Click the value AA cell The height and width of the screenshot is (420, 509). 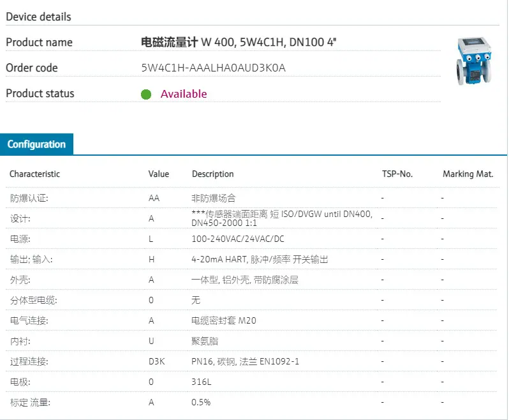(x=154, y=198)
